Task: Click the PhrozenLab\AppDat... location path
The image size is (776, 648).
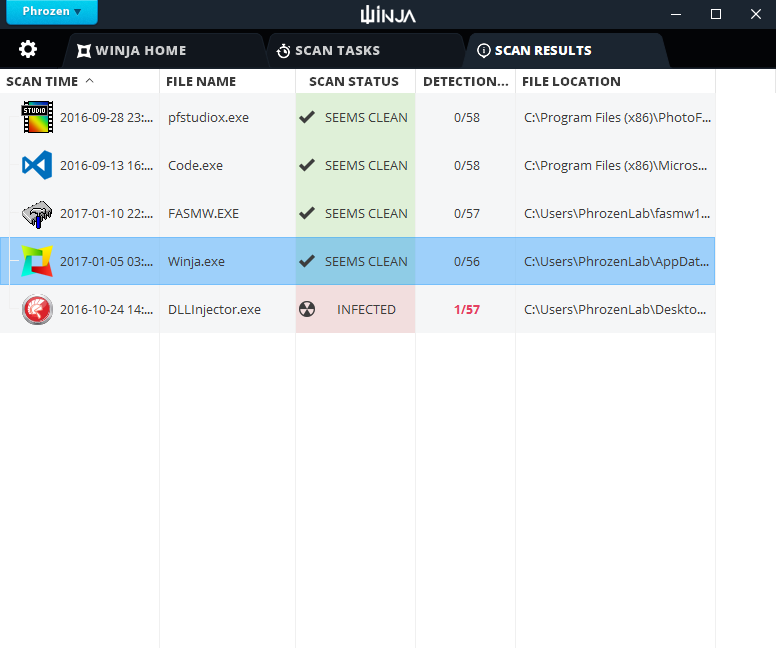Action: [x=616, y=261]
